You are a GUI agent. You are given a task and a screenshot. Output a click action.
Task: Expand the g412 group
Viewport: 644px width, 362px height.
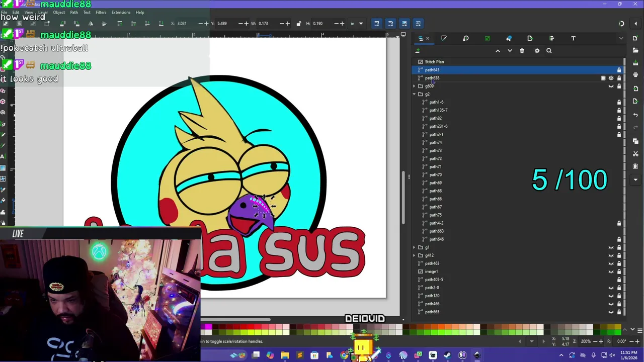415,255
